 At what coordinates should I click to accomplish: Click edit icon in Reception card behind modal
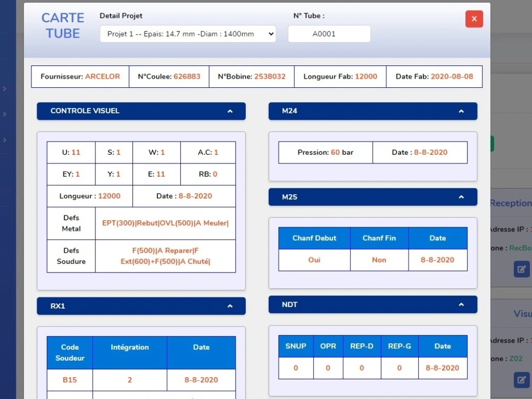[x=521, y=269]
